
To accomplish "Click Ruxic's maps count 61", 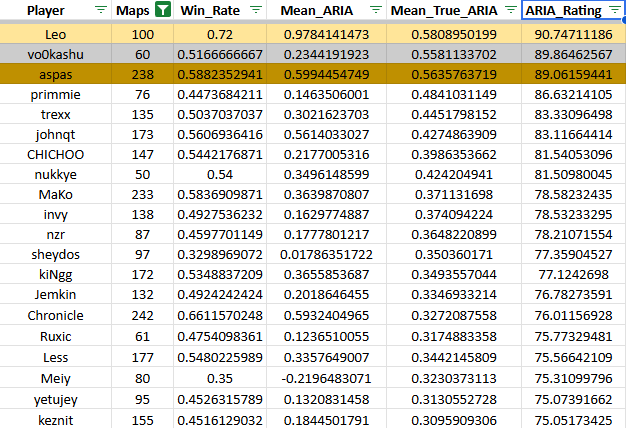I will tap(143, 336).
